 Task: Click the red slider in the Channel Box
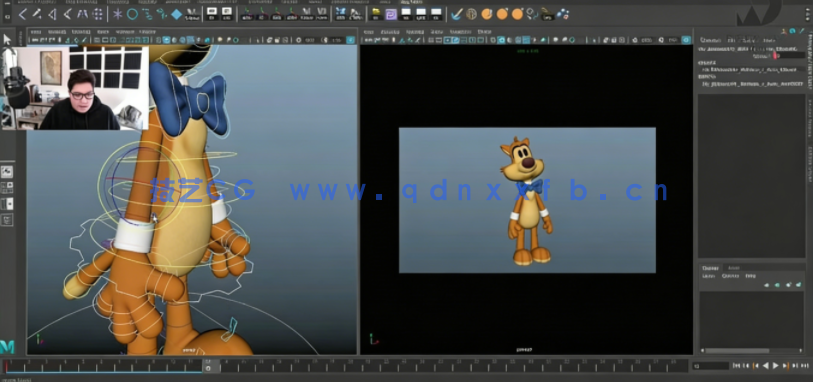tap(775, 55)
